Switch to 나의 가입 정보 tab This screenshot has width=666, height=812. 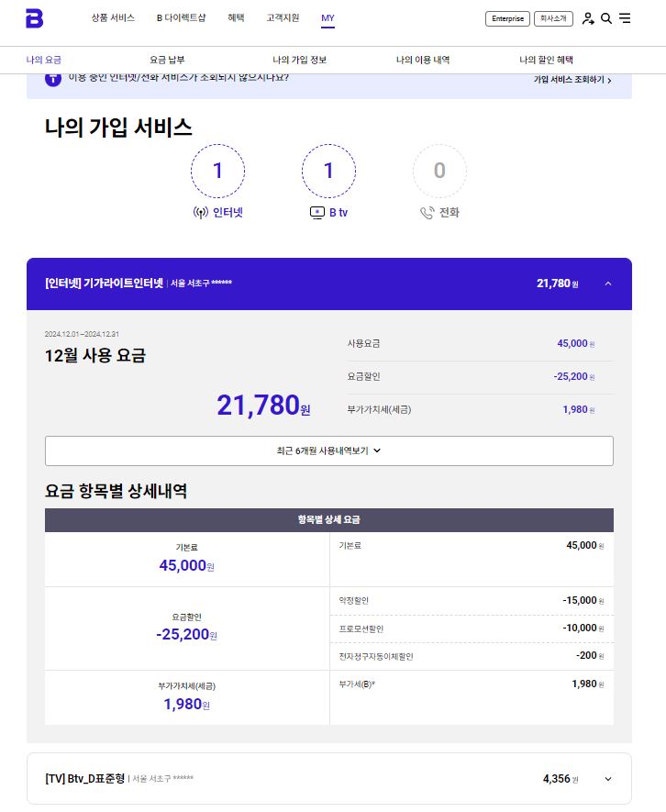[299, 60]
